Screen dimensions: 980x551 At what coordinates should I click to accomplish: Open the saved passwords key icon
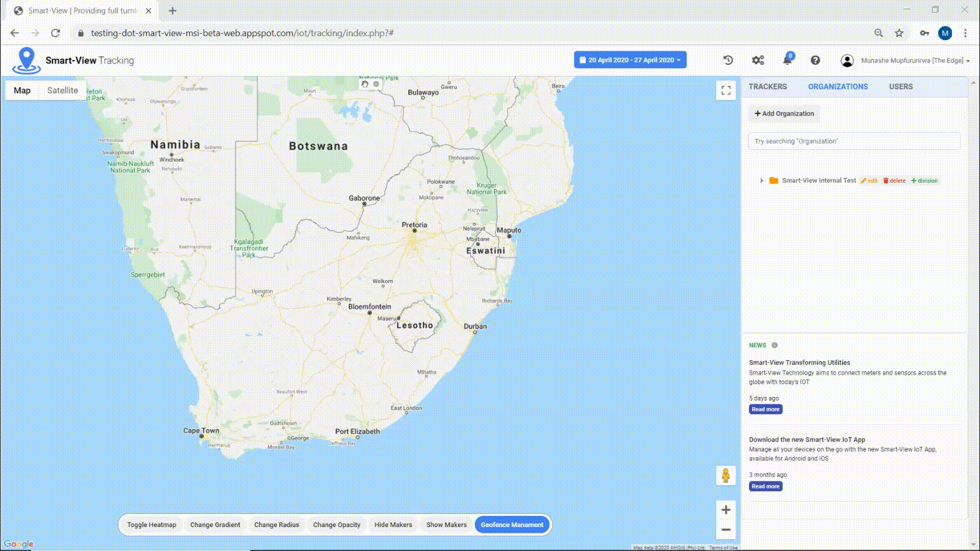[x=925, y=33]
